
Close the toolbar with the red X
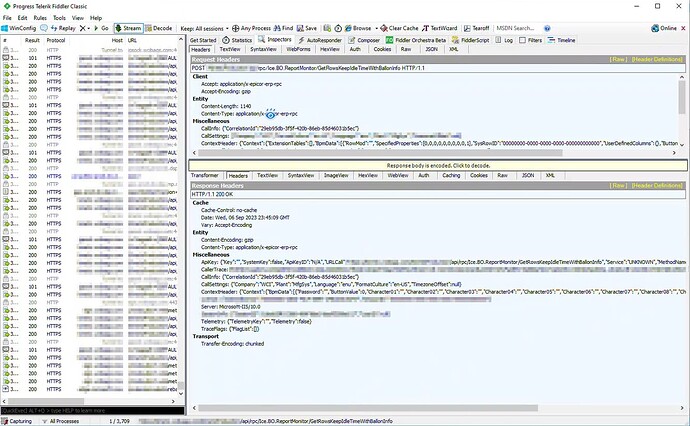(683, 28)
